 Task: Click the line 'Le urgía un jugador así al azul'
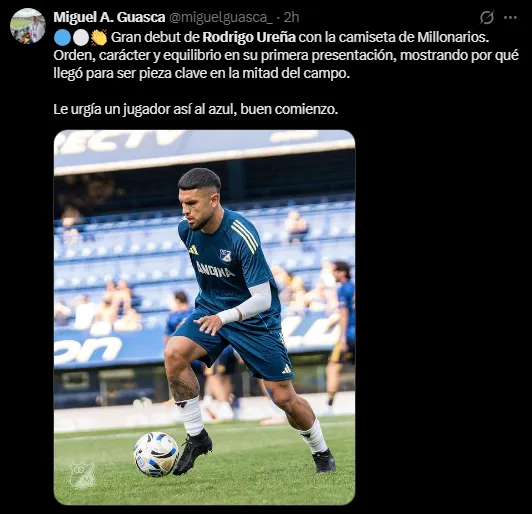pos(145,110)
